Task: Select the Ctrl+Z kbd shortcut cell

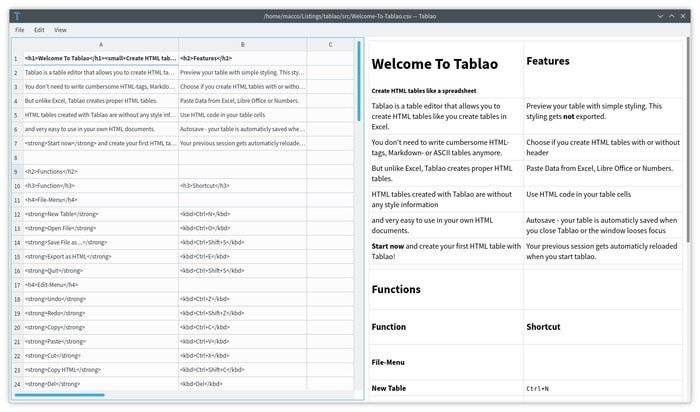Action: point(242,299)
